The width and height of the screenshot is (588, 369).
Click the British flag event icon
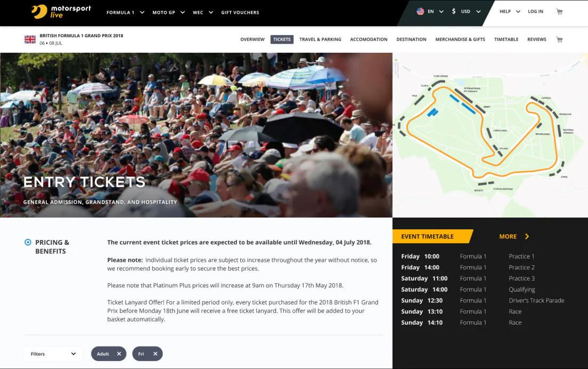(30, 39)
